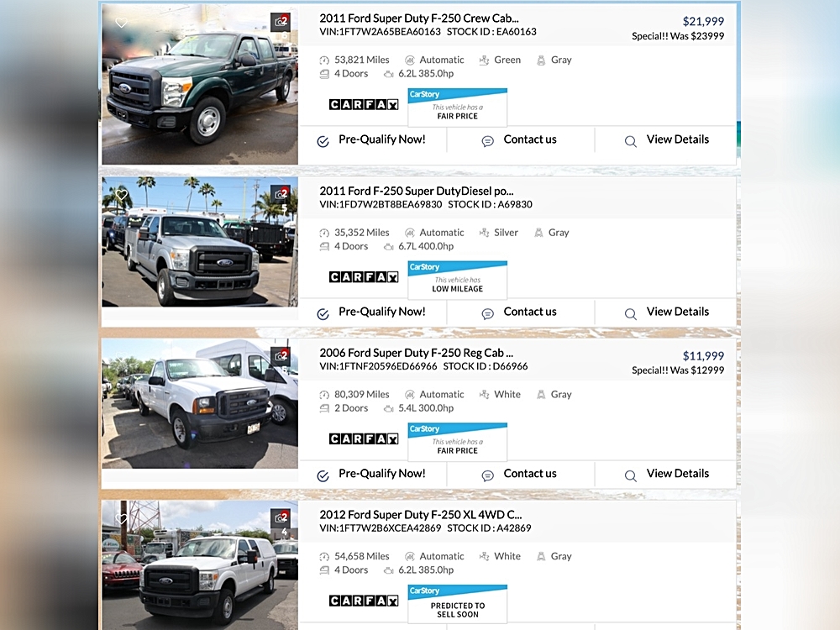Screen dimensions: 840x630
Task: Open the 2012 Ford Super Duty F-250 XL title link
Action: (421, 514)
